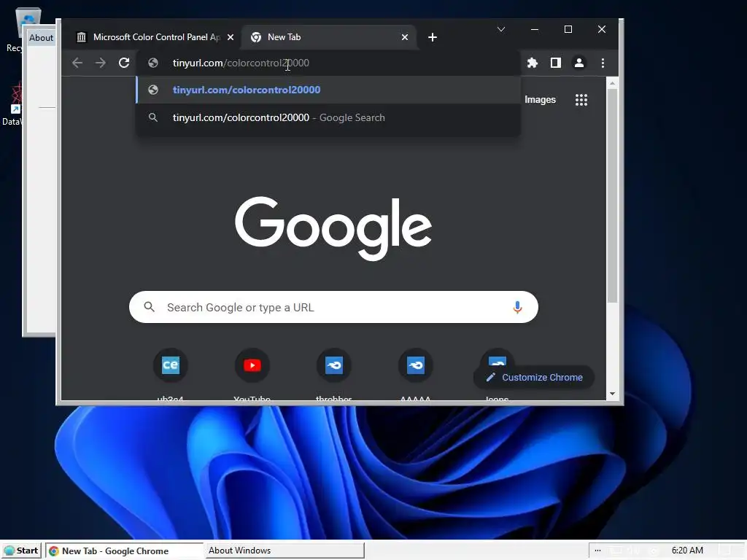The height and width of the screenshot is (560, 747).
Task: Click the browser back arrow
Action: 77,63
